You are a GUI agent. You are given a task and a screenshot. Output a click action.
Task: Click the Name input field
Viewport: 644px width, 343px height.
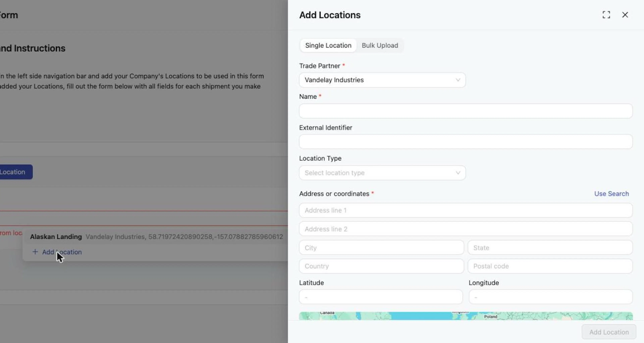466,111
